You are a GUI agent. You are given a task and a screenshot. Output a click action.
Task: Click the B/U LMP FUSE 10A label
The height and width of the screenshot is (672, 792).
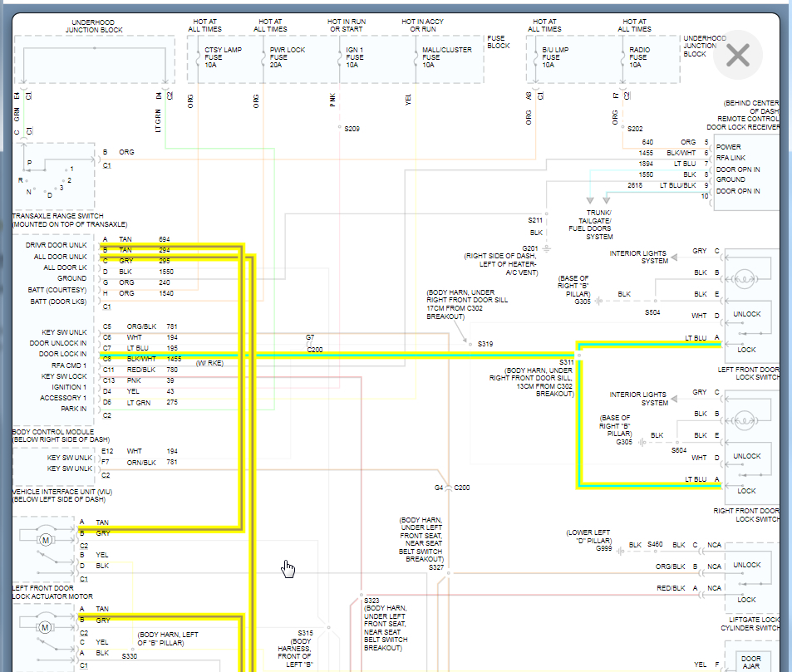[x=555, y=57]
